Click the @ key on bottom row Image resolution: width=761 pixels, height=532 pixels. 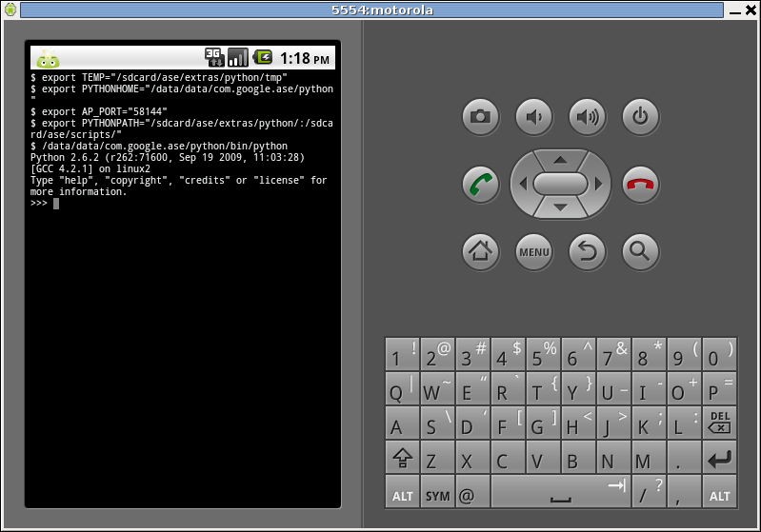(x=472, y=491)
